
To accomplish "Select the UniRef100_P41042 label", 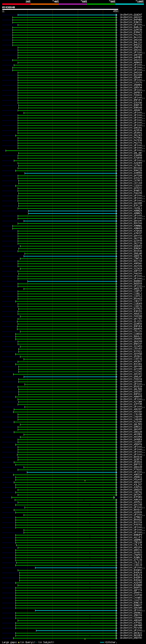I will pos(131,35).
